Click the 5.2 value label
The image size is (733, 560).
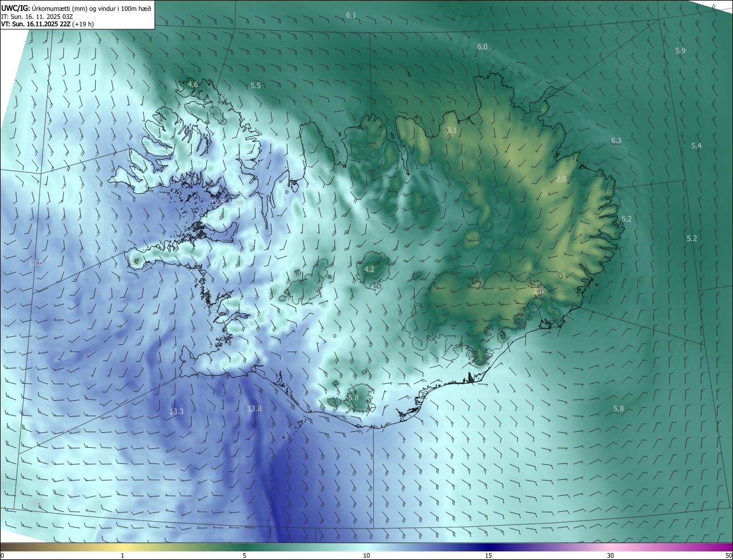[x=692, y=239]
